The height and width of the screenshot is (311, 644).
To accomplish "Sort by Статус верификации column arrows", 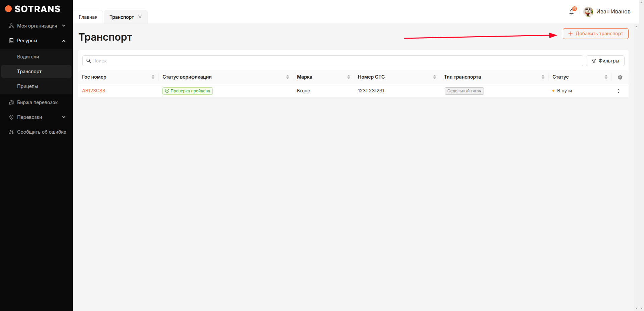I will 288,77.
